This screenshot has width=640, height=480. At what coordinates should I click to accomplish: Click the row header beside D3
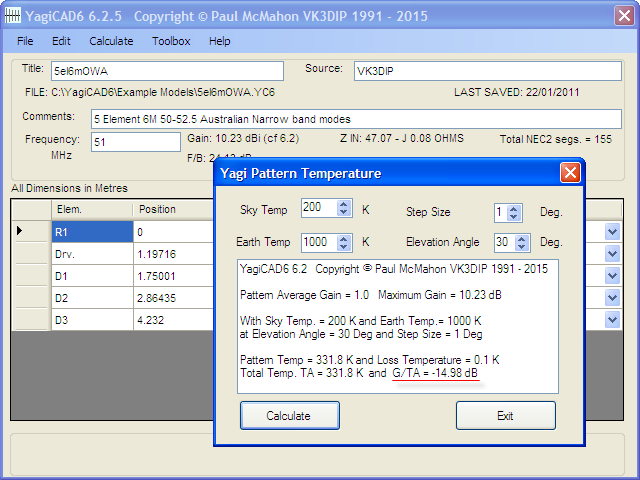tap(32, 320)
